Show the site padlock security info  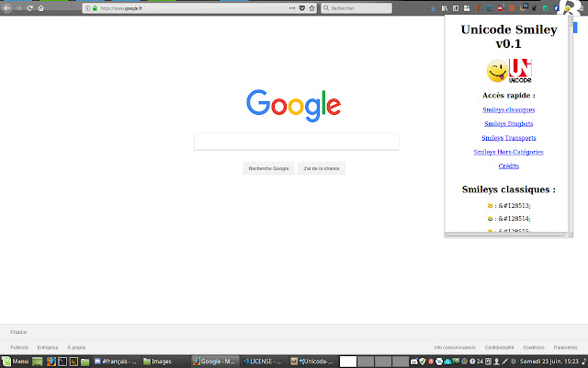pos(95,8)
